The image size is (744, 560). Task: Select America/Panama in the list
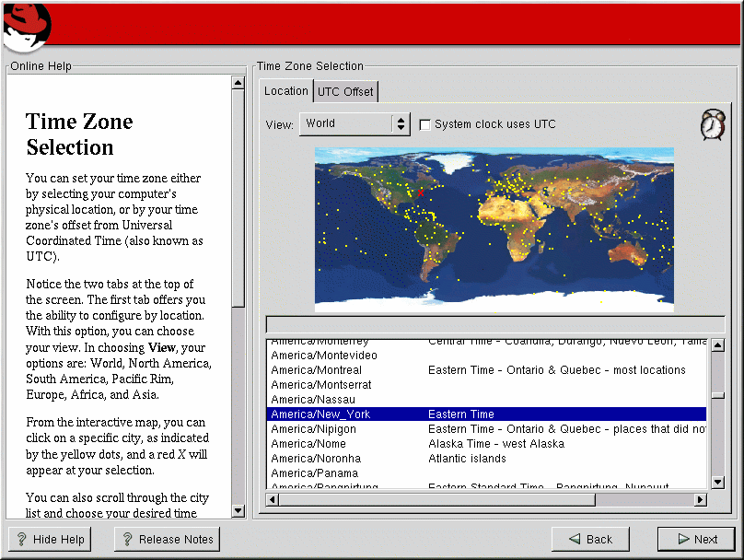[486, 472]
